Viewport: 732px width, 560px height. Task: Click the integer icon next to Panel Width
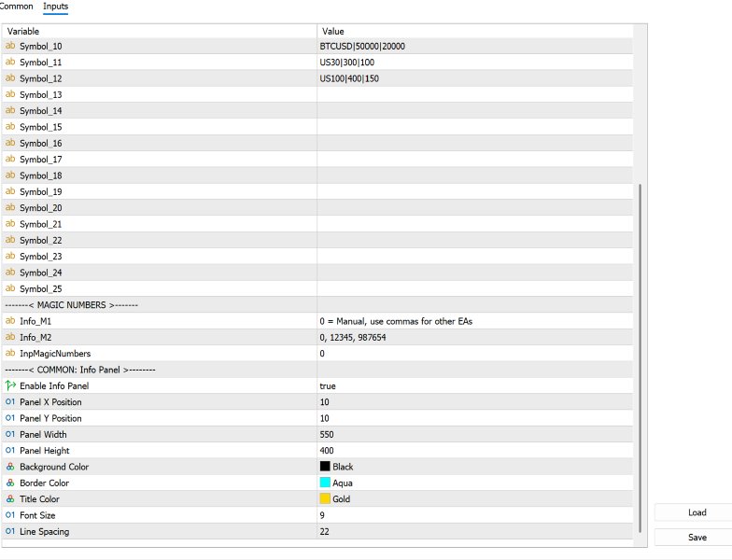[10, 434]
